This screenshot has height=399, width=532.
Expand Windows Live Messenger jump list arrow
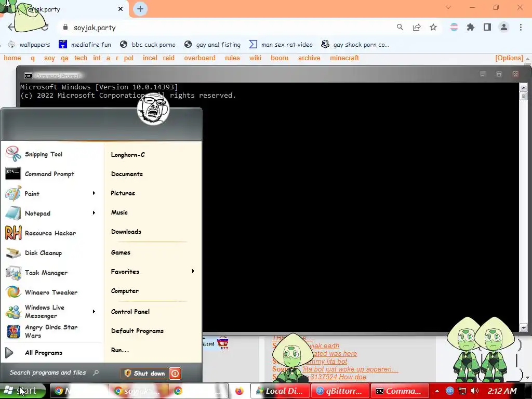94,312
